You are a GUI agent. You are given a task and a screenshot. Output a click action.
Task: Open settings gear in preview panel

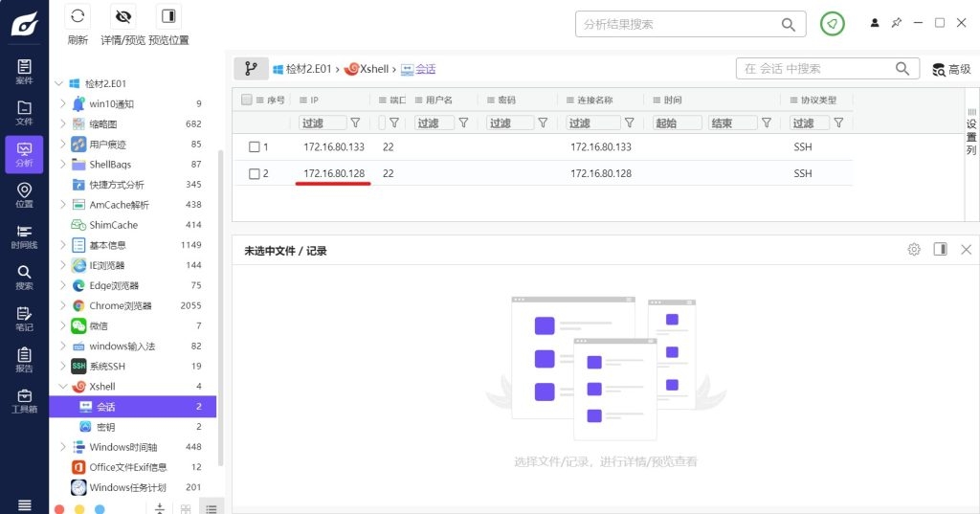click(x=914, y=250)
